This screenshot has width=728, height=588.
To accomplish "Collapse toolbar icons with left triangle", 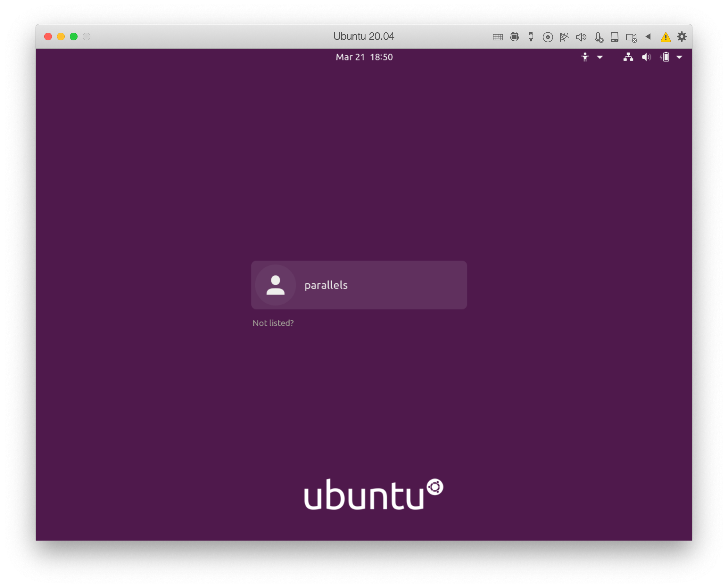I will pos(648,37).
